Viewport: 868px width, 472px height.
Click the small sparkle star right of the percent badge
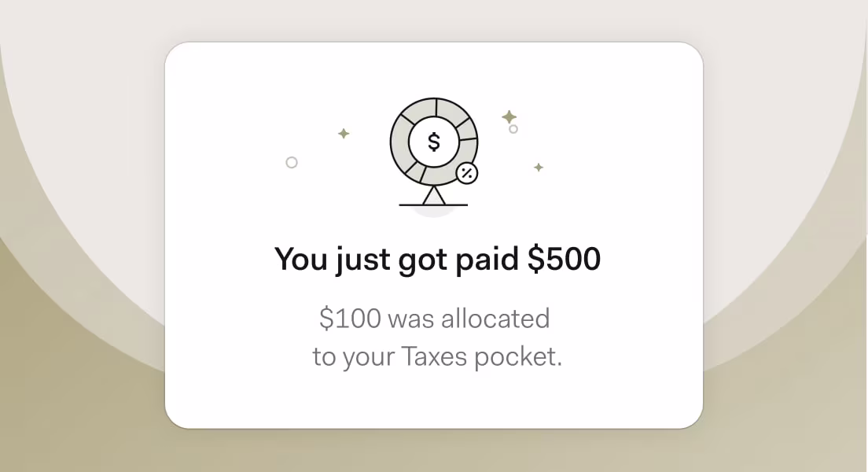click(539, 168)
